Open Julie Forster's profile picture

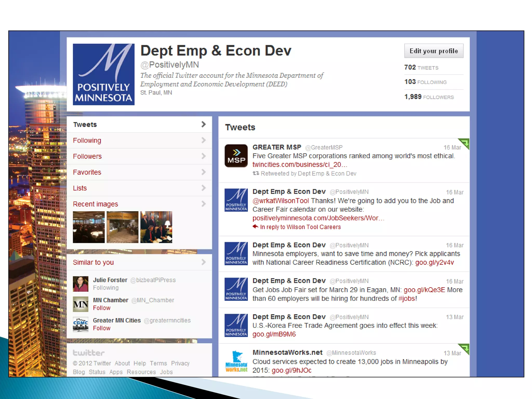(x=81, y=284)
